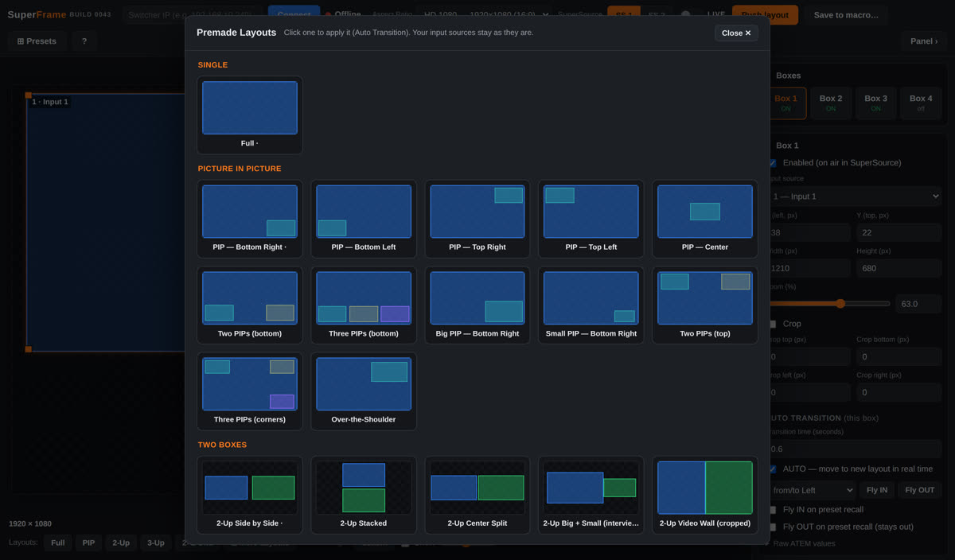Focus the Switcher IP address field
This screenshot has width=955, height=560.
(193, 14)
